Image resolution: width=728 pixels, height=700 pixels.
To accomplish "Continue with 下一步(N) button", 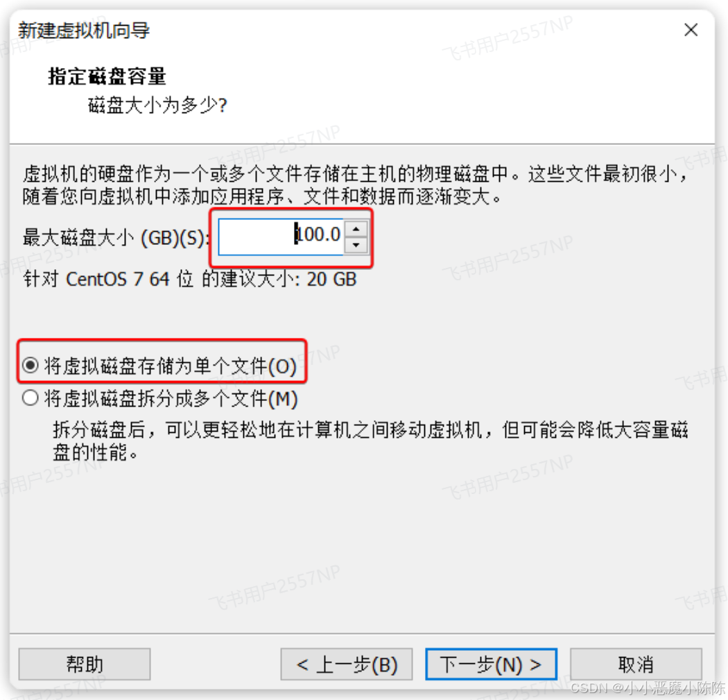I will tap(491, 664).
